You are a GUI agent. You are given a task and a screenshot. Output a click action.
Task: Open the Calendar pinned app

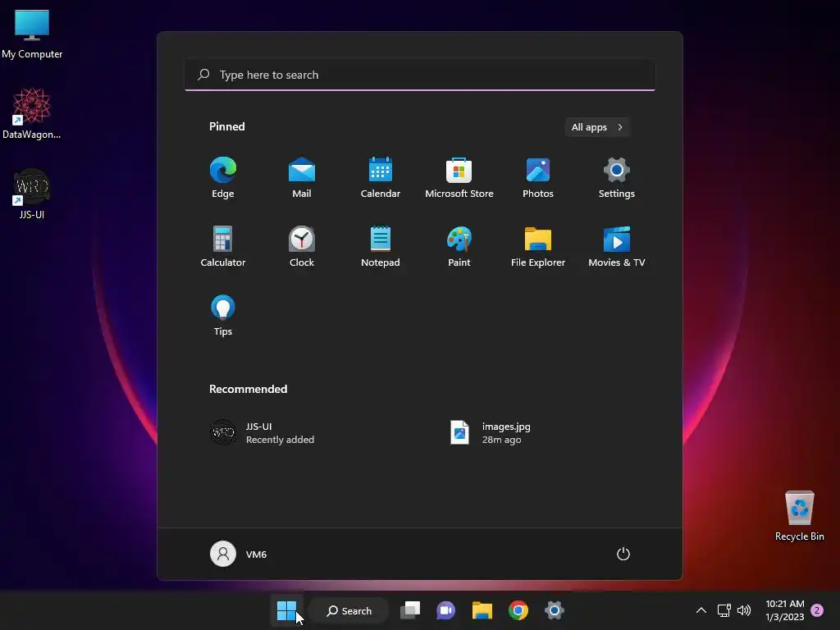point(381,178)
